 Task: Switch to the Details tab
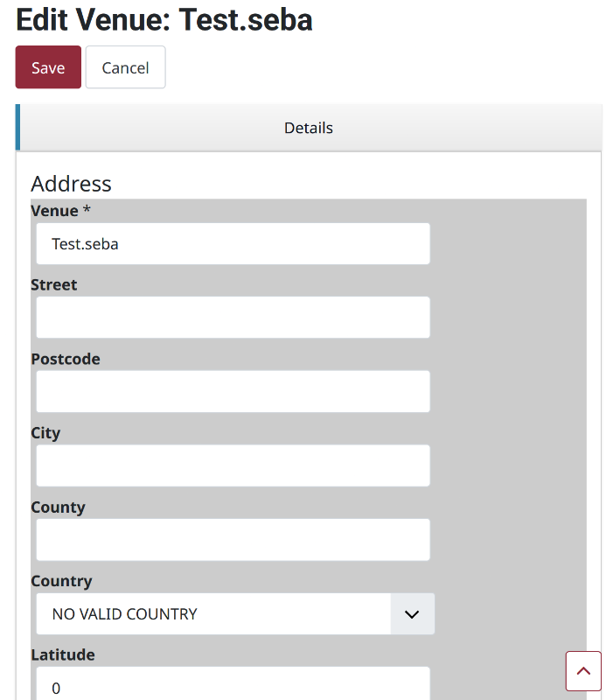point(309,128)
